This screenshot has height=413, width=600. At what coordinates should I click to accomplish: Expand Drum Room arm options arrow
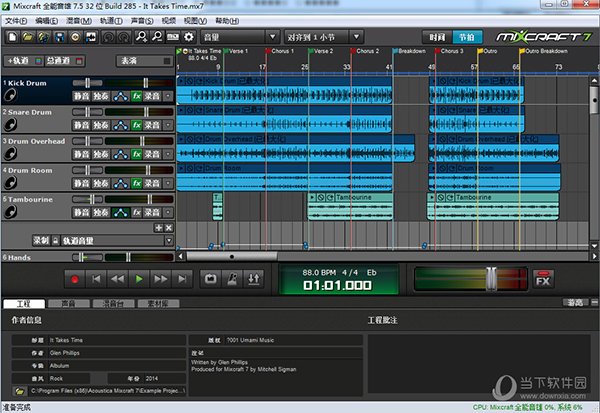[168, 183]
